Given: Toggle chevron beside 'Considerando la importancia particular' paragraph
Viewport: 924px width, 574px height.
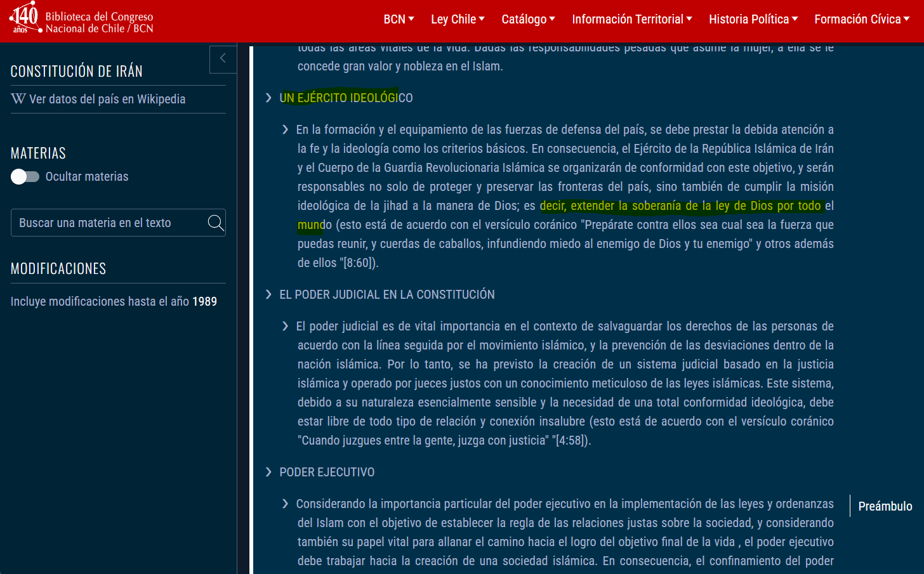Looking at the screenshot, I should click(286, 504).
